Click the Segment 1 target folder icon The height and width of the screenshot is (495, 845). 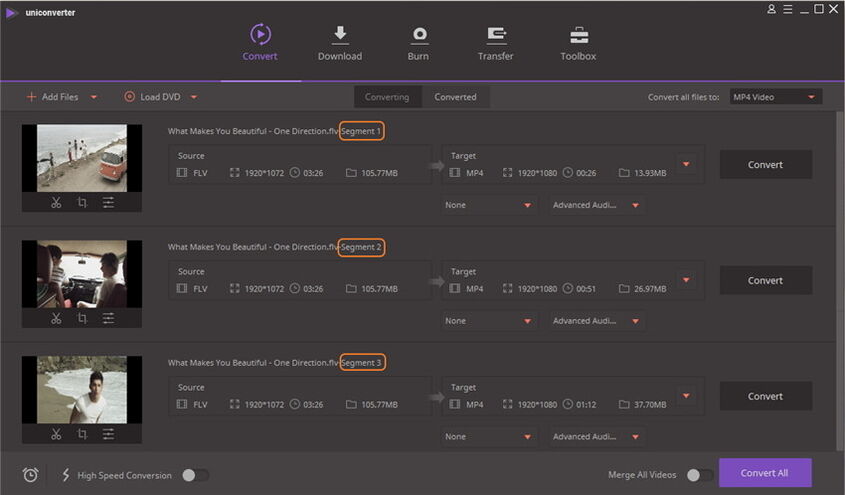coord(624,173)
